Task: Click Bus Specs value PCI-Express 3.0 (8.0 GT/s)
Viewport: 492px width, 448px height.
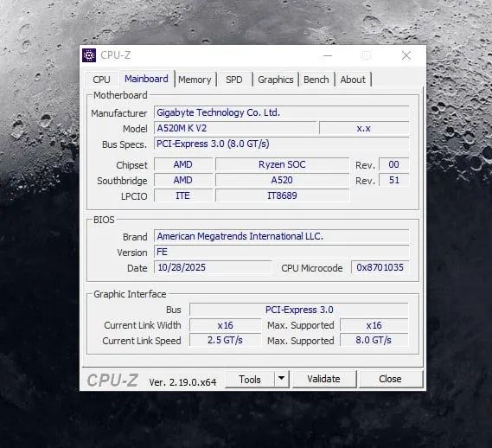Action: tap(282, 144)
